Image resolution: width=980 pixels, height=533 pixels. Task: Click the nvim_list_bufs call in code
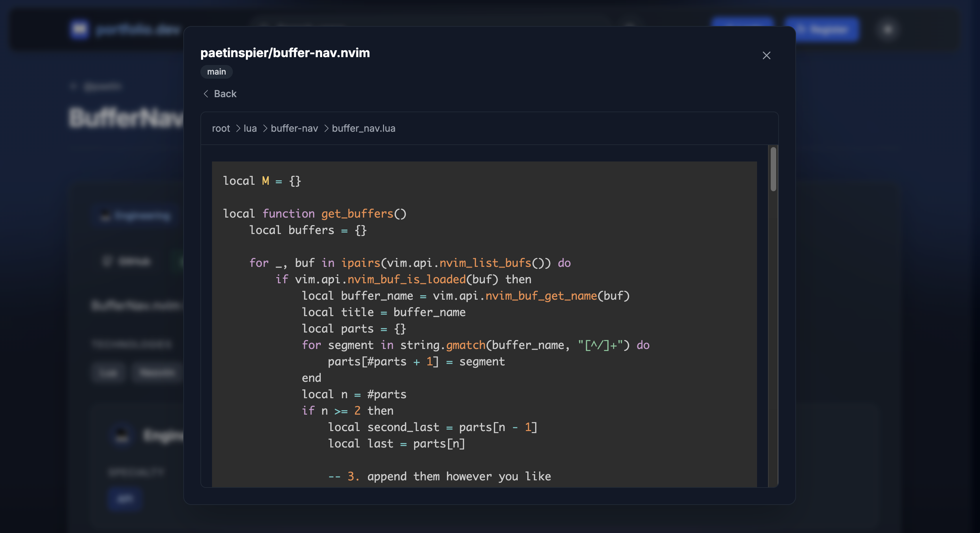[x=485, y=263]
